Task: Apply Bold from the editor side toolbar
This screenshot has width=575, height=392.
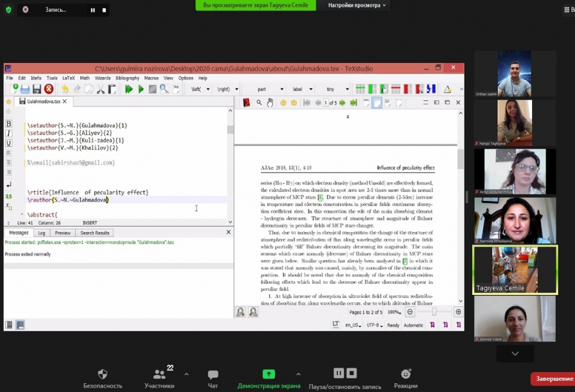Action: (9, 124)
